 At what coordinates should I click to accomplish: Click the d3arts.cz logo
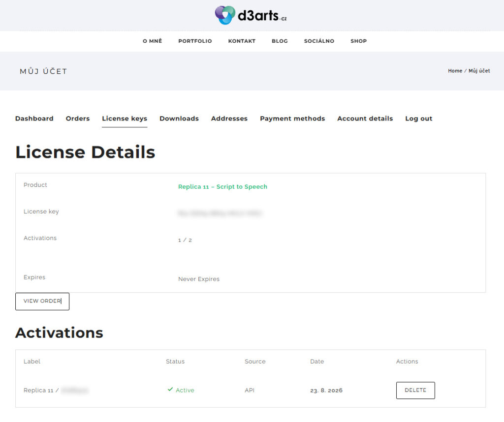[x=251, y=15]
